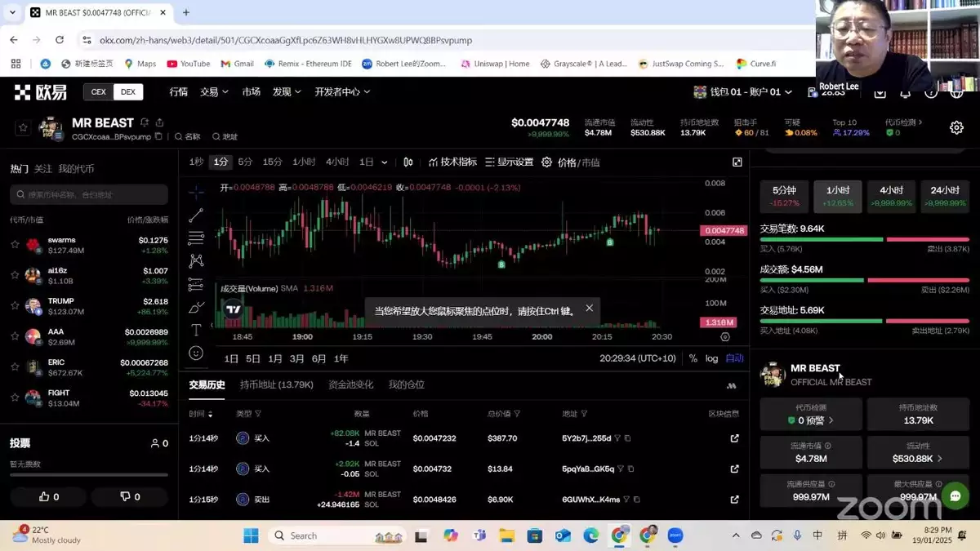This screenshot has width=980, height=551.
Task: Reload the current browser page
Action: (x=59, y=40)
